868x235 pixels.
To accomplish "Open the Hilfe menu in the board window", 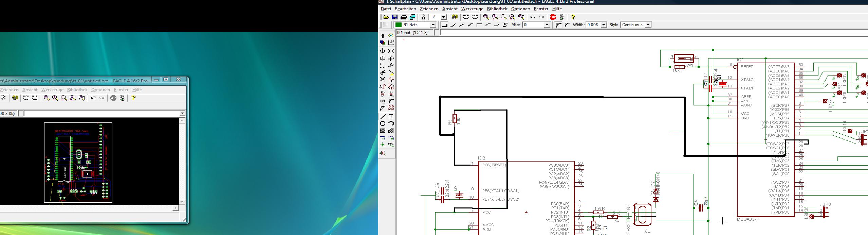I will tap(137, 90).
